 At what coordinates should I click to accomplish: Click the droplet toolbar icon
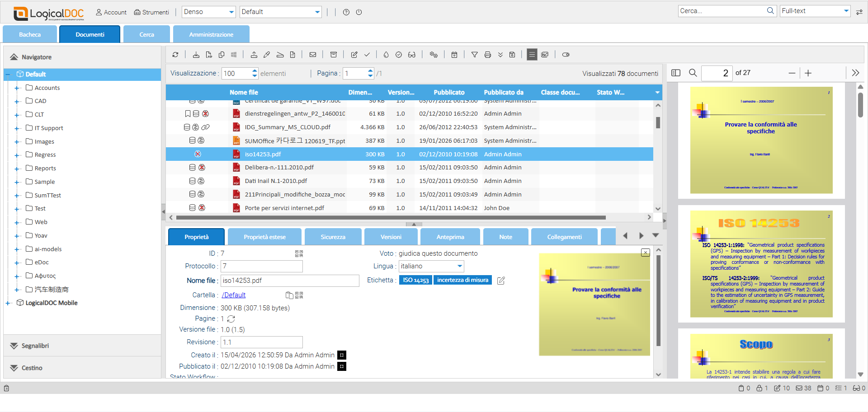[386, 55]
